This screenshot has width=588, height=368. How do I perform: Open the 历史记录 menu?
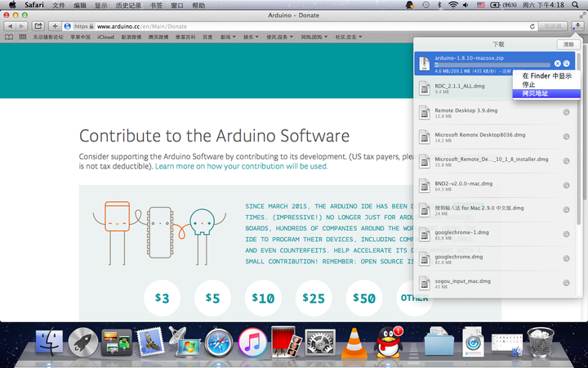tap(128, 5)
